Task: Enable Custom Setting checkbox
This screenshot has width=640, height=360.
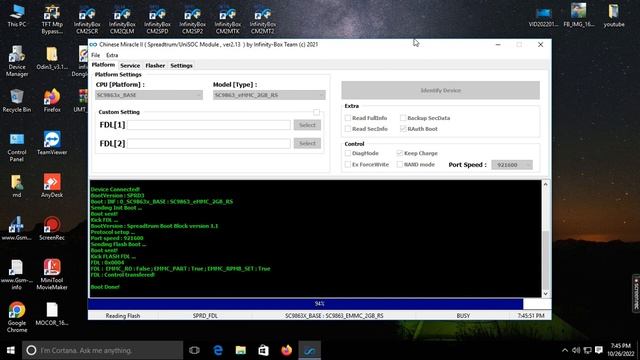Action: pyautogui.click(x=316, y=112)
